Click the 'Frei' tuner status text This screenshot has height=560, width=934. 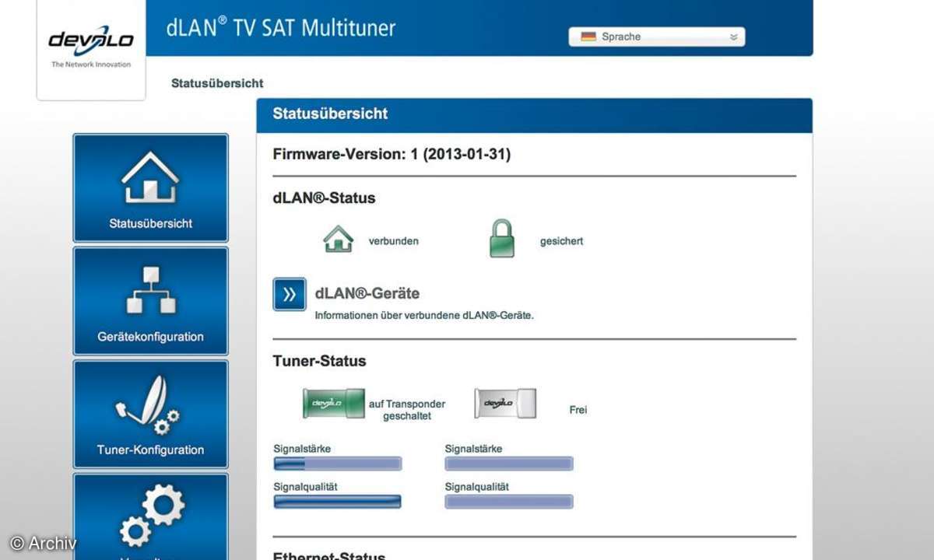point(578,410)
